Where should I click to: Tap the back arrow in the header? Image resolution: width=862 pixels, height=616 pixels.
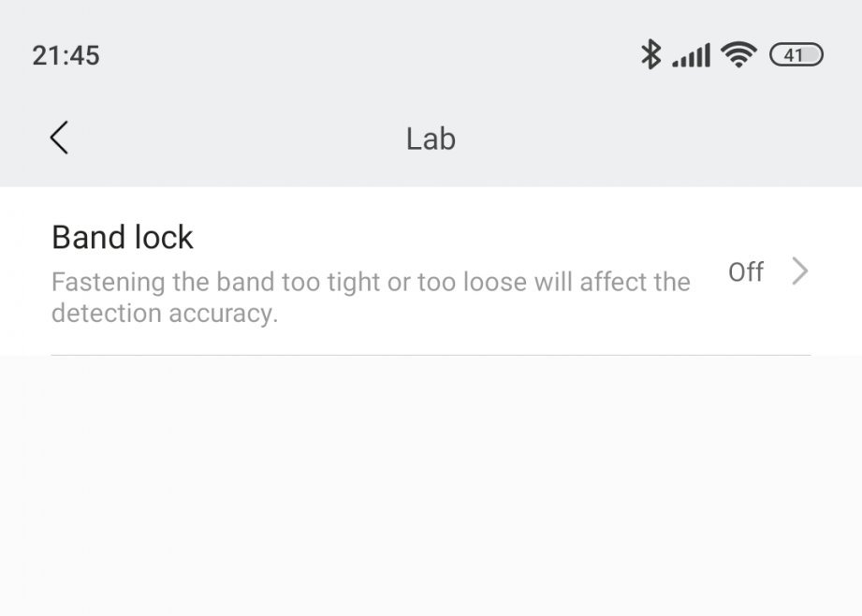coord(59,139)
